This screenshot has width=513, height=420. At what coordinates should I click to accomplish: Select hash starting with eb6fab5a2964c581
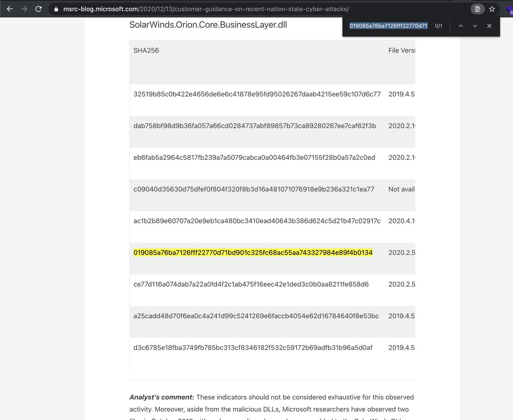point(254,158)
